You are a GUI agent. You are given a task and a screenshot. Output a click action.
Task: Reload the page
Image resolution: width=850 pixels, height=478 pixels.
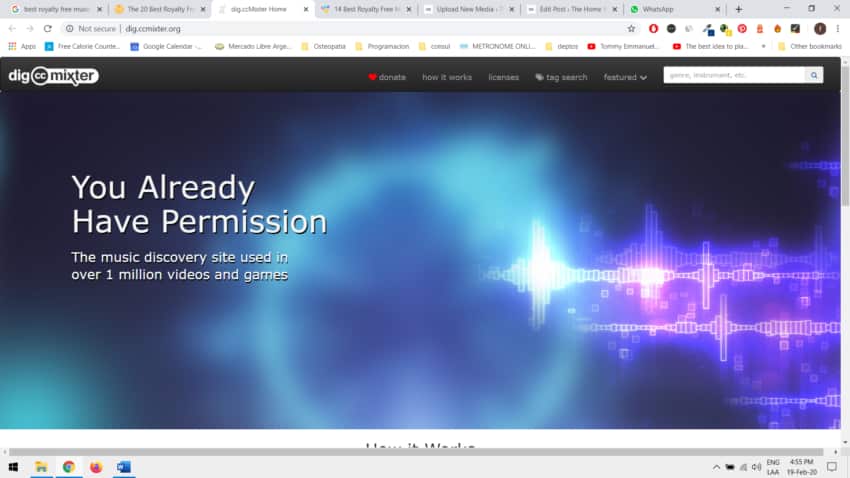[47, 29]
